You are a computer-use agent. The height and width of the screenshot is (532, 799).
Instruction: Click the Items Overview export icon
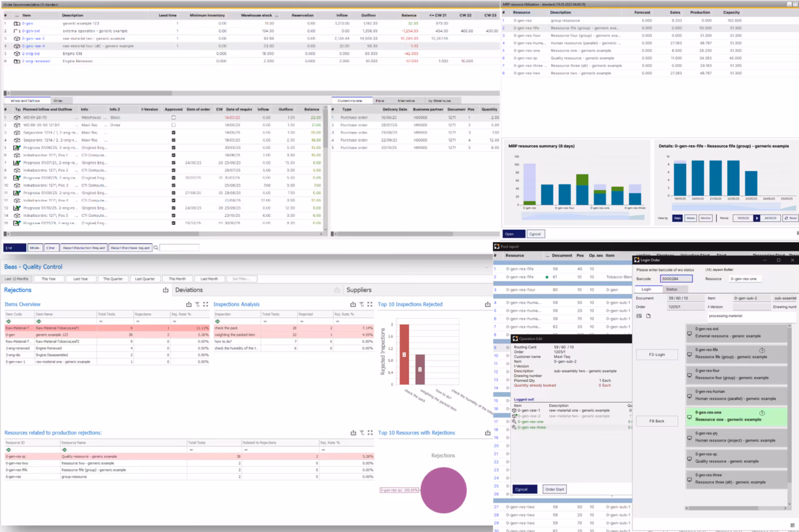(x=189, y=304)
